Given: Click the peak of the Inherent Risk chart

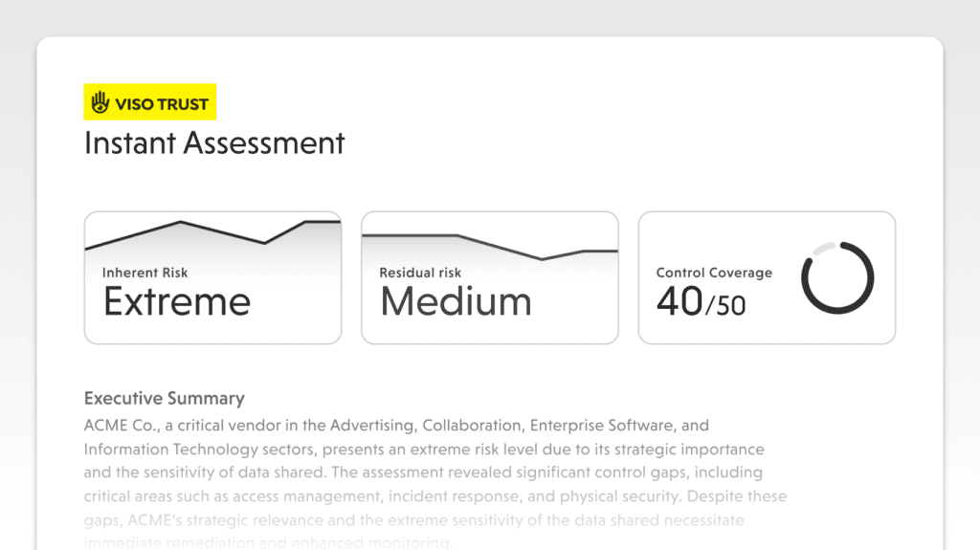Looking at the screenshot, I should pyautogui.click(x=181, y=222).
